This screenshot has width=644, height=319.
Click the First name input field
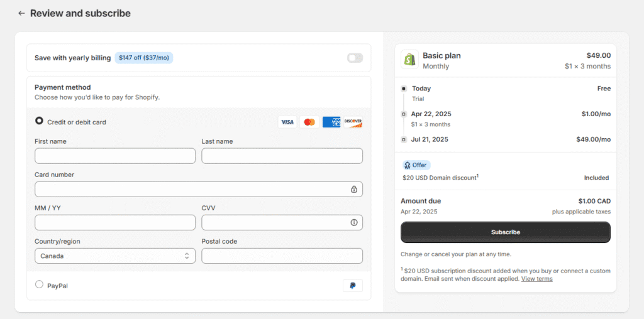pyautogui.click(x=115, y=156)
